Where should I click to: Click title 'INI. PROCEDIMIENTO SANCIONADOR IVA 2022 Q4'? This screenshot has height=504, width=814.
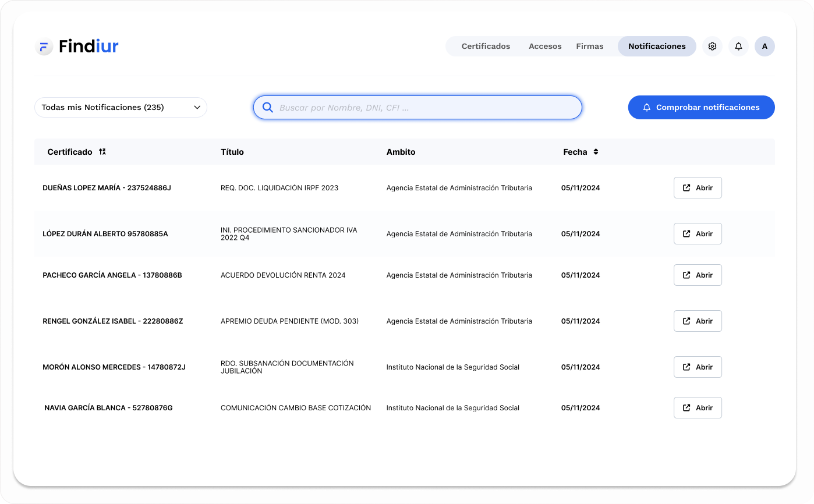[289, 234]
